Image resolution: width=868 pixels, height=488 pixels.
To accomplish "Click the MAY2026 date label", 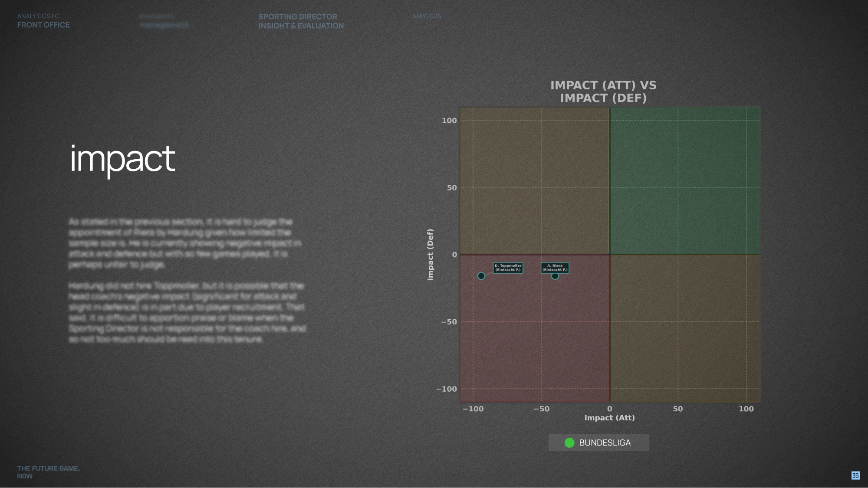I will coord(427,16).
